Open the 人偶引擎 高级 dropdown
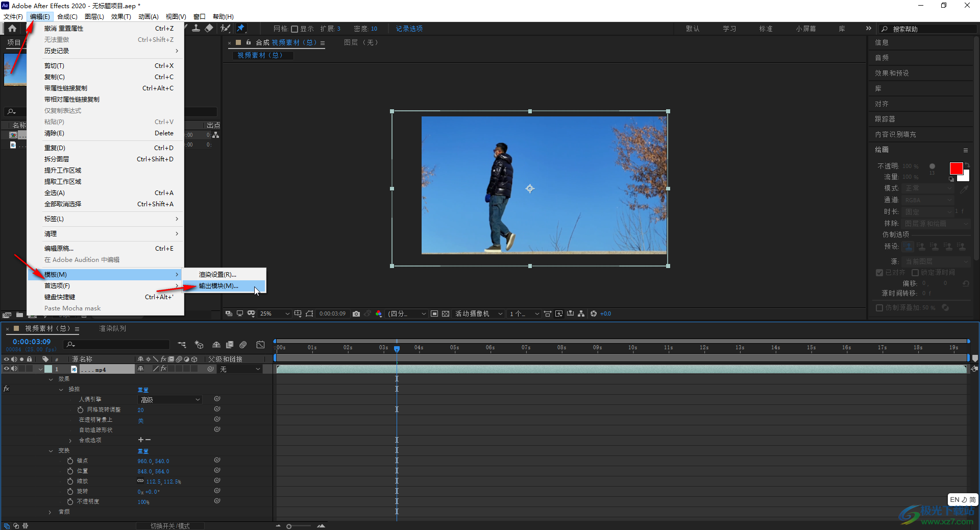Screen dimensions: 980x530 coord(170,400)
